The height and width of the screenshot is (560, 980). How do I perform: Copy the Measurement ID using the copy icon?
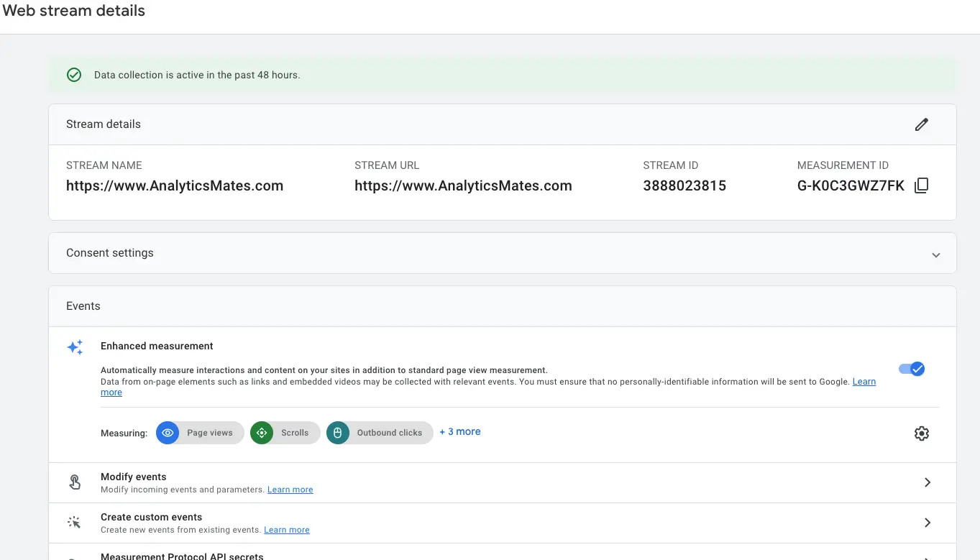point(921,185)
